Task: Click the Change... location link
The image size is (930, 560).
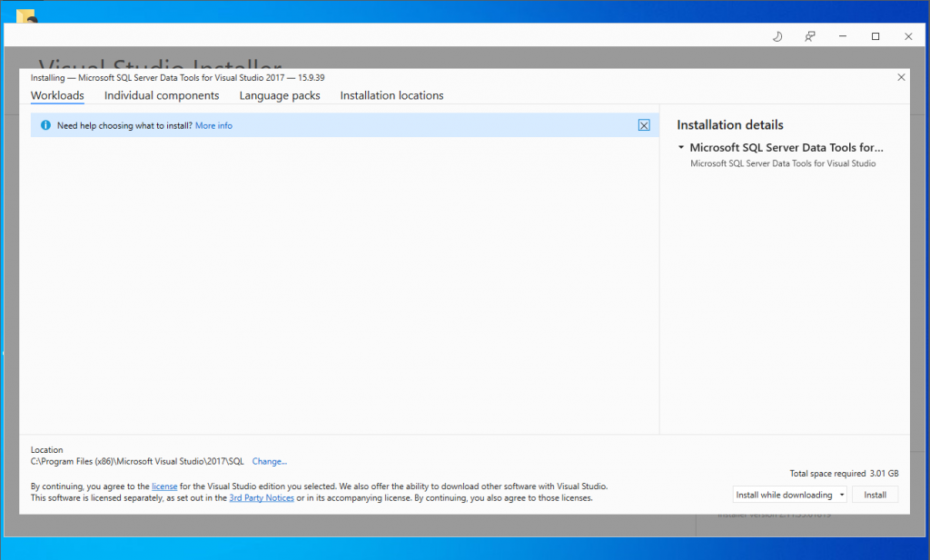Action: click(x=269, y=461)
